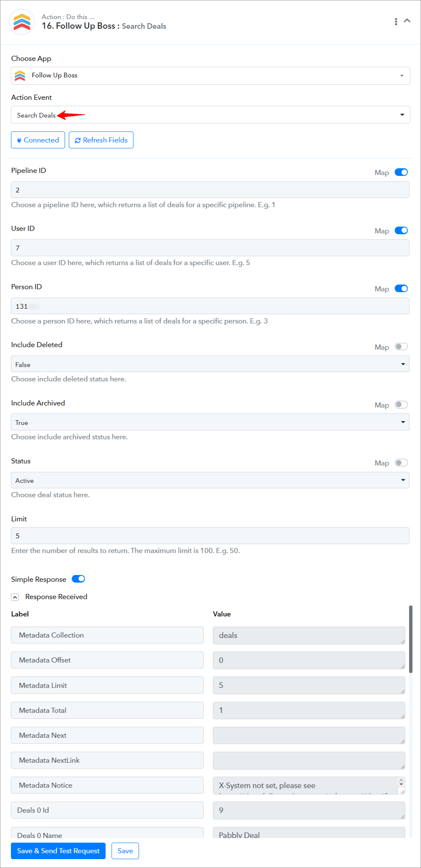
Task: Disable the Map toggle for Pipeline ID
Action: pos(401,172)
